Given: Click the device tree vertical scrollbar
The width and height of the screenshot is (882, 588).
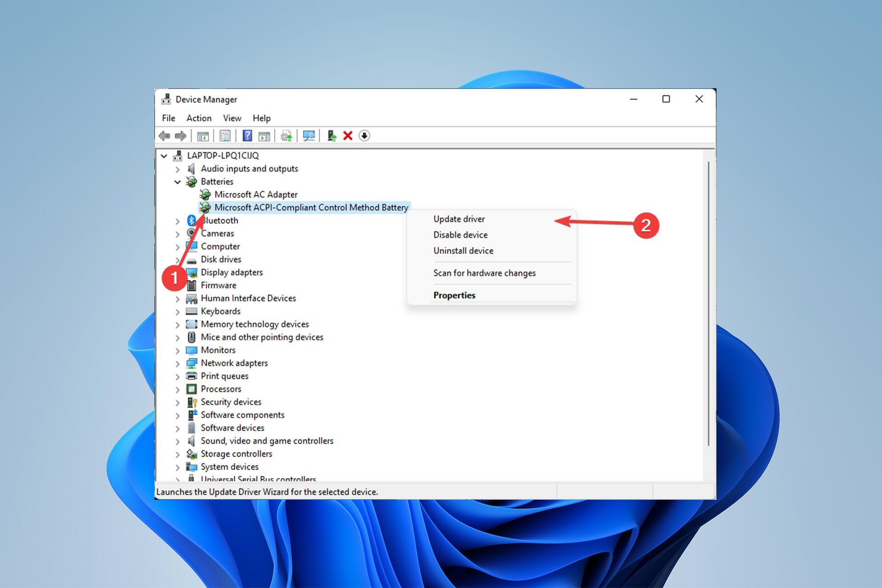Looking at the screenshot, I should 709,303.
